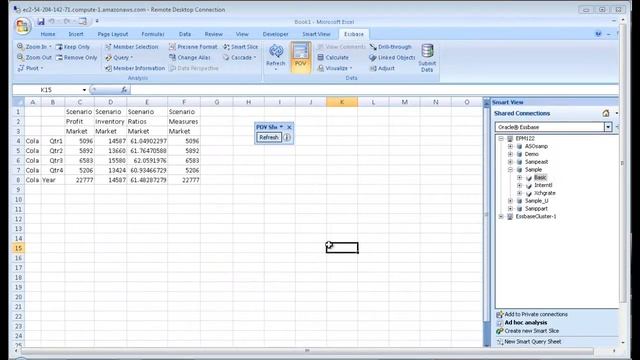The width and height of the screenshot is (640, 360).
Task: Expand the Sample_U application node
Action: click(510, 201)
